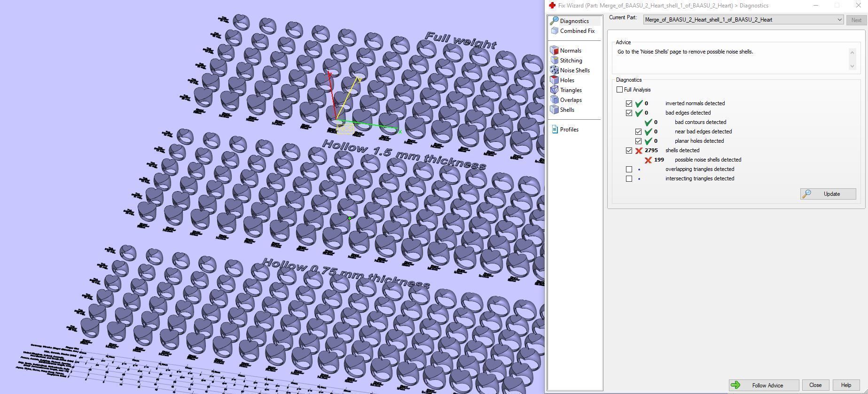Image resolution: width=868 pixels, height=394 pixels.
Task: Minimize the Fix Wizard window
Action: [x=816, y=6]
